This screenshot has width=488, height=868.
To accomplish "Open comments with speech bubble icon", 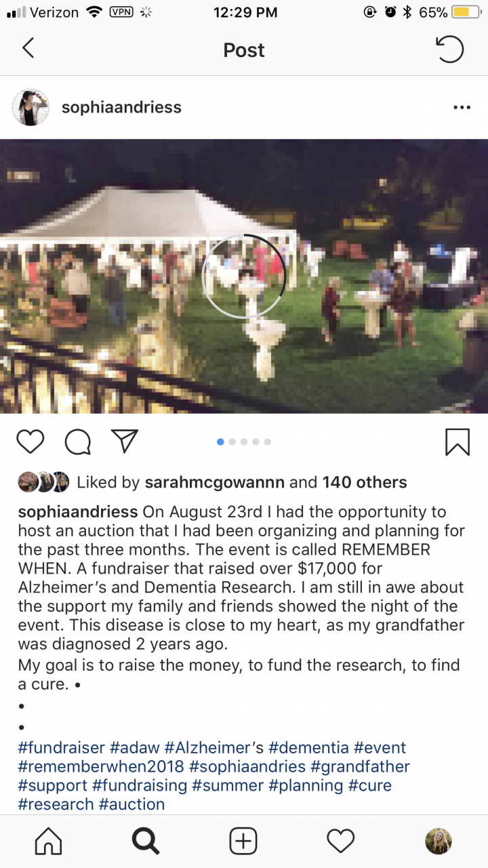I will coord(78,441).
